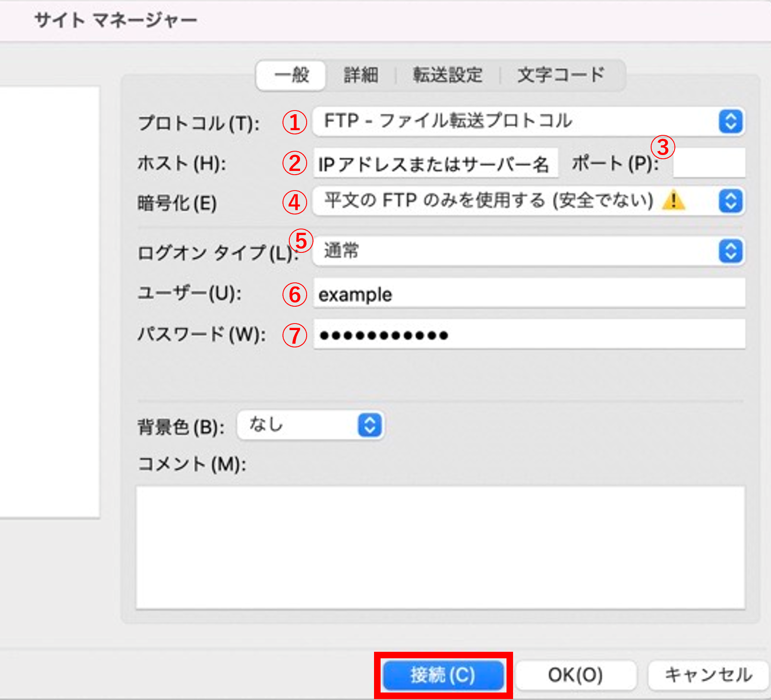This screenshot has width=771, height=700.
Task: Click the protocol dropdown stepper arrows
Action: click(730, 122)
